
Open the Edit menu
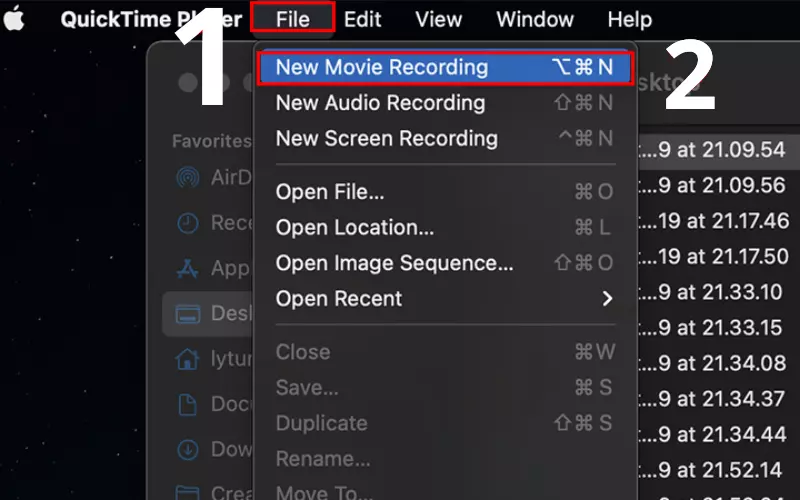click(x=362, y=19)
